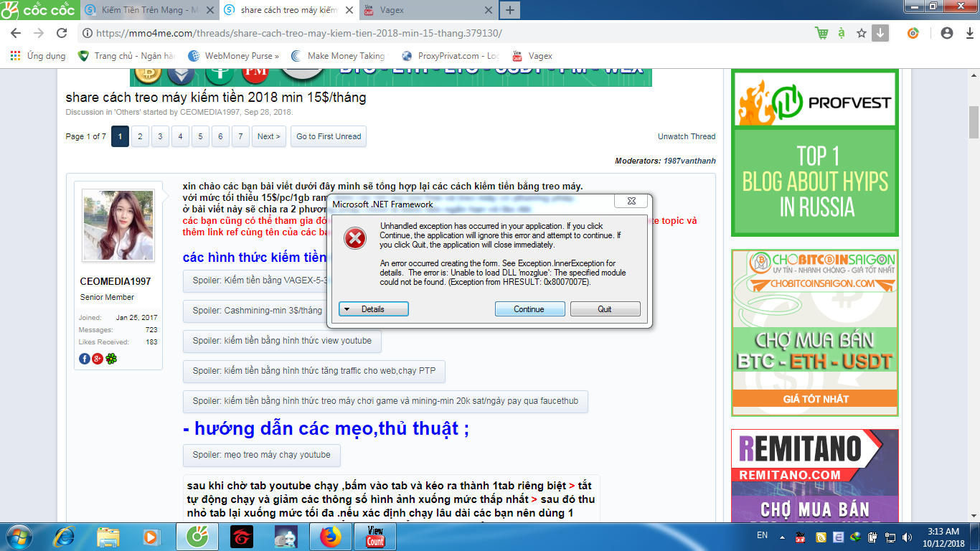The image size is (980, 551).
Task: Click Quit in the .NET error dialog
Action: pos(605,309)
